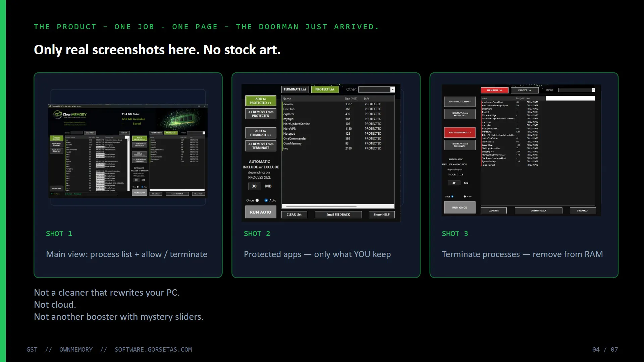Image resolution: width=644 pixels, height=362 pixels.
Task: Click Email FEEDBACK button in Shot 2
Action: point(338,215)
